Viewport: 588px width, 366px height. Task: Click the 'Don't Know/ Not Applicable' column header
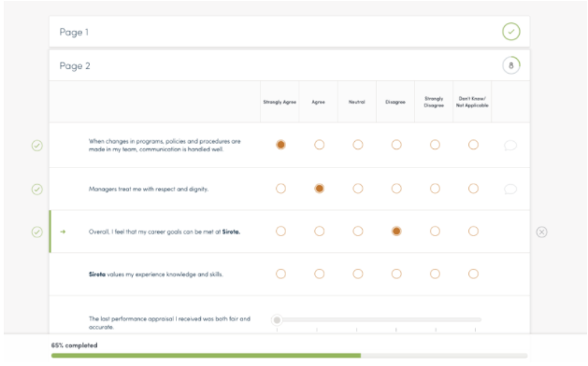[x=472, y=102]
